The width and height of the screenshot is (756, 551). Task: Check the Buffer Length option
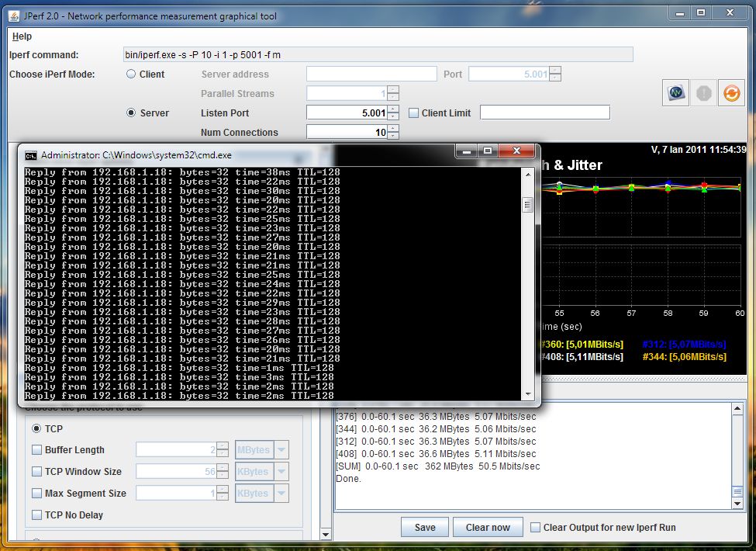tap(36, 450)
